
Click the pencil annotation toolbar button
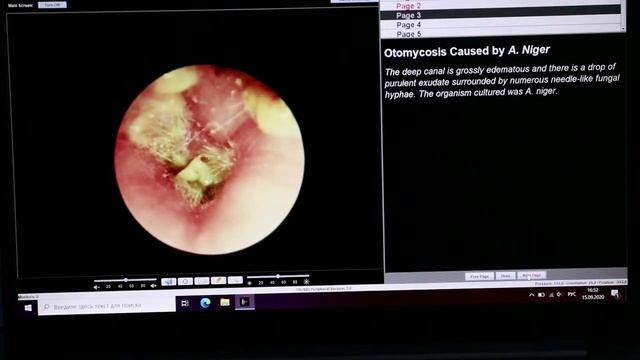[x=218, y=280]
